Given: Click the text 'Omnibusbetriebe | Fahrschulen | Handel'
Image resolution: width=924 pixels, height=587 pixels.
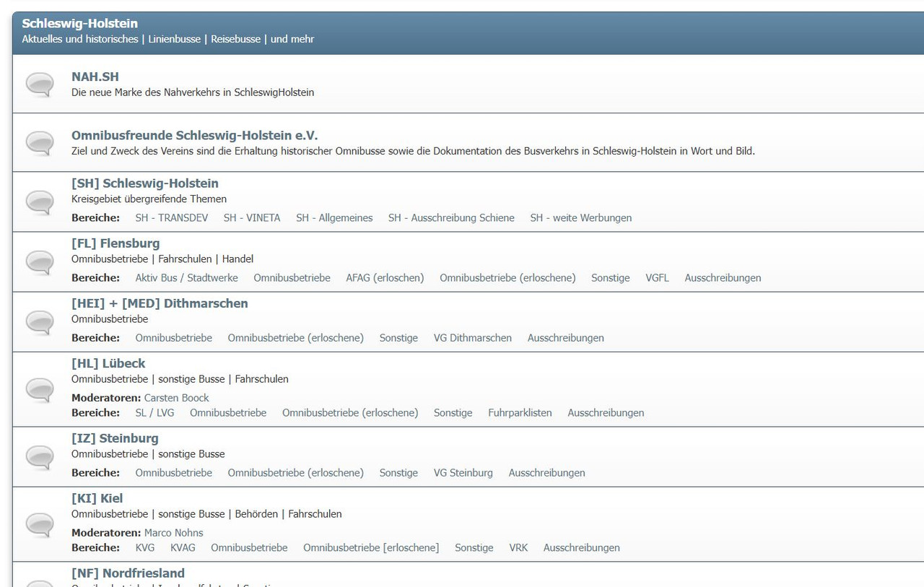Looking at the screenshot, I should click(162, 258).
